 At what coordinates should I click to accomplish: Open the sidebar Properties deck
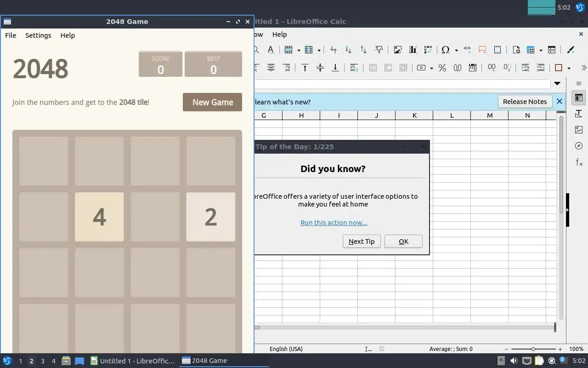point(579,98)
